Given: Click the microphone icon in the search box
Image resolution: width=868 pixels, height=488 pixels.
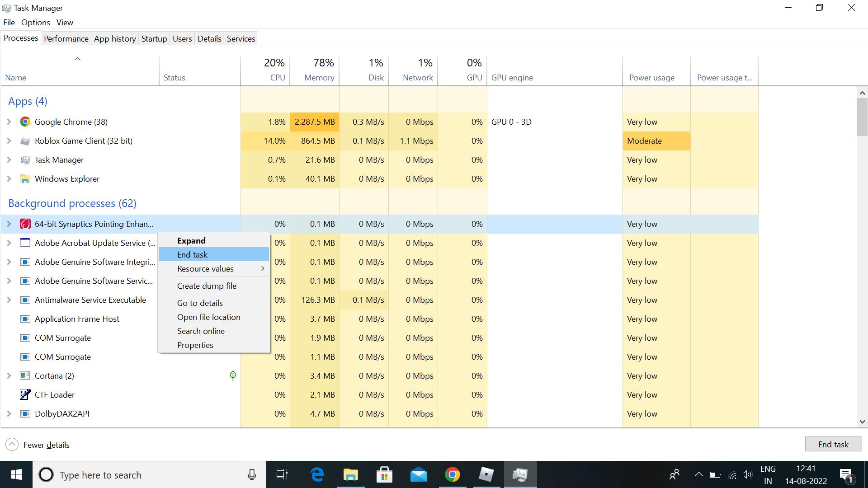Looking at the screenshot, I should [x=252, y=474].
